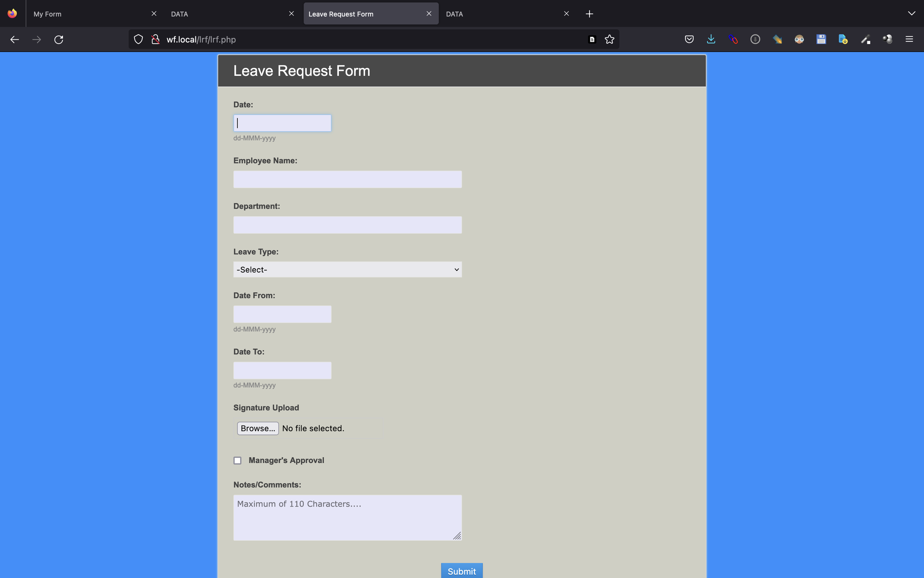This screenshot has height=578, width=924.
Task: Open a new tab with the plus button
Action: 589,14
